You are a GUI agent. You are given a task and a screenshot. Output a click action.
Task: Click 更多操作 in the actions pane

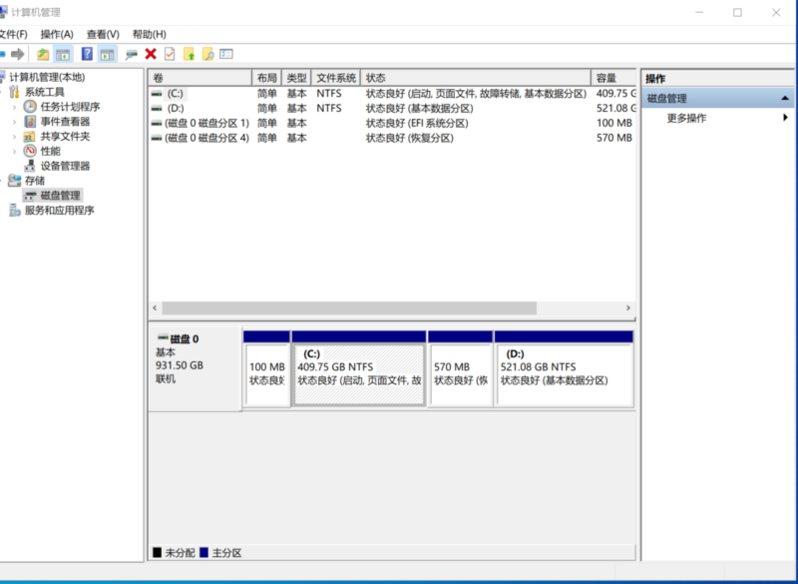point(686,118)
